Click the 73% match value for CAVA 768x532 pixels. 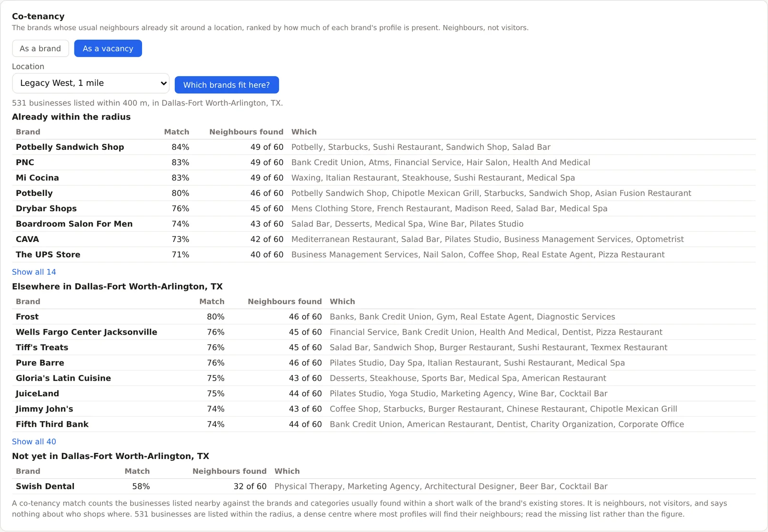pos(180,239)
